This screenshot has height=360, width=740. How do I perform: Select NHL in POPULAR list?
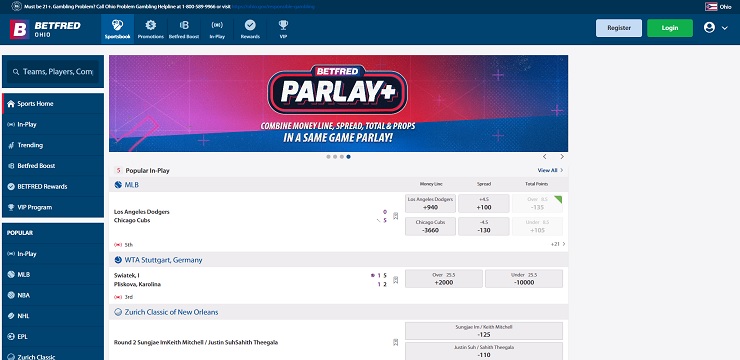pos(53,316)
